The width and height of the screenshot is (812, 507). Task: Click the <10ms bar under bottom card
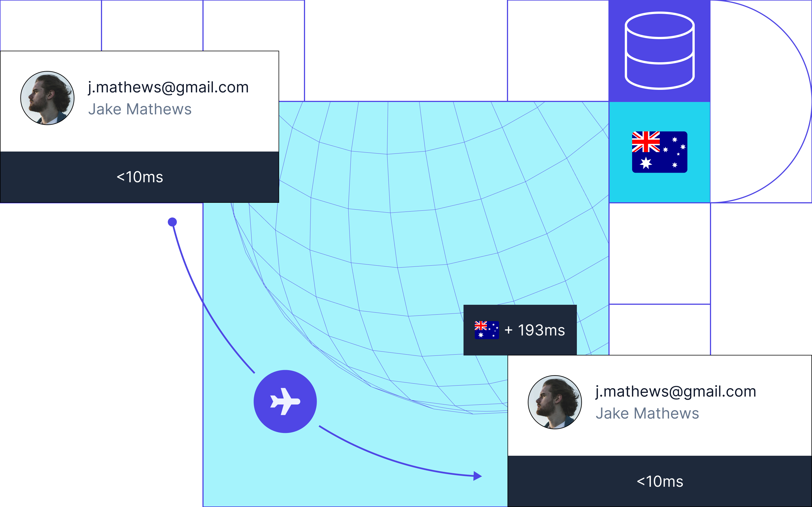click(660, 481)
